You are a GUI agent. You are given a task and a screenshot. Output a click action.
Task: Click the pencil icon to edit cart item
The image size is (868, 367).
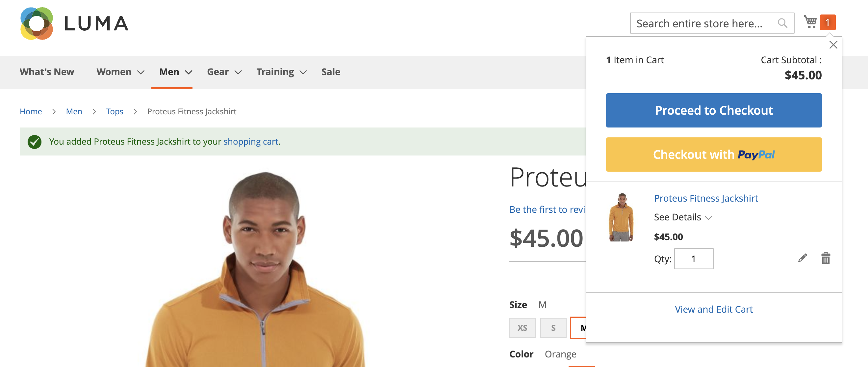pyautogui.click(x=802, y=258)
